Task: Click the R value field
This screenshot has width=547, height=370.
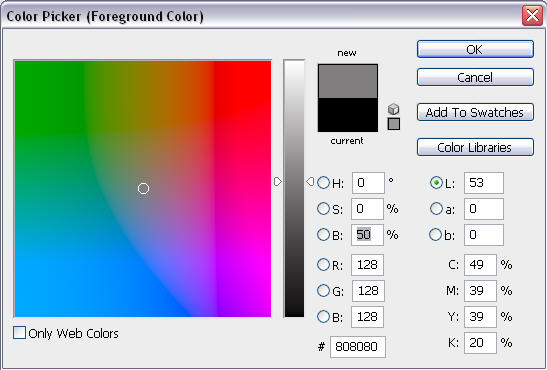Action: (367, 265)
